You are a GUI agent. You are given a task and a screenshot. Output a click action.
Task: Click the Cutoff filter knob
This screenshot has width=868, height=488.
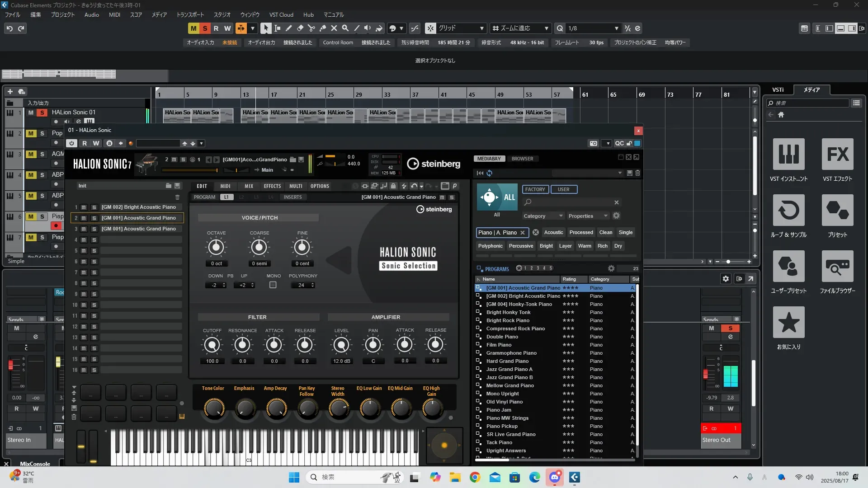pyautogui.click(x=212, y=345)
